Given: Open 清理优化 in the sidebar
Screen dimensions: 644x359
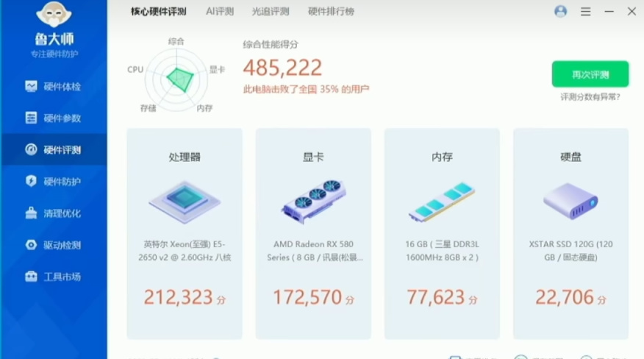Looking at the screenshot, I should tap(54, 213).
